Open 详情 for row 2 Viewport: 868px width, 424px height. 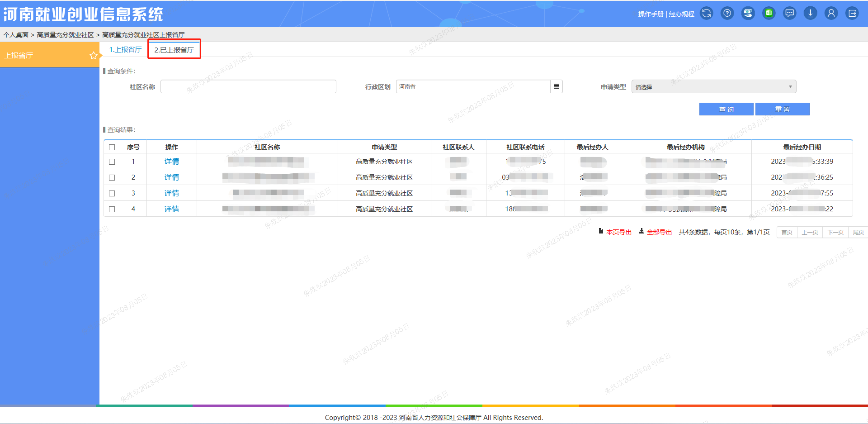point(171,177)
